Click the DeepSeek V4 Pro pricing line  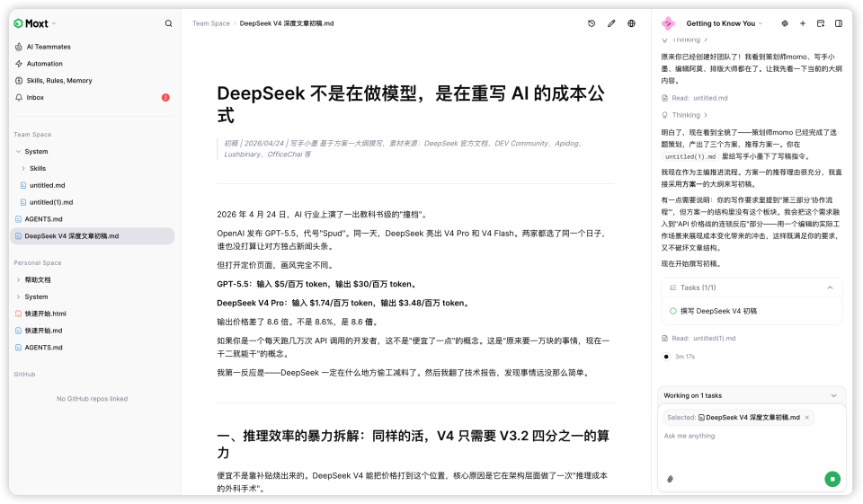click(343, 303)
